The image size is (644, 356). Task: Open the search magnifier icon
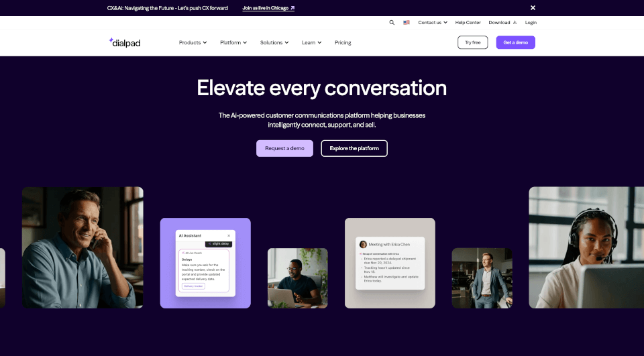tap(392, 23)
